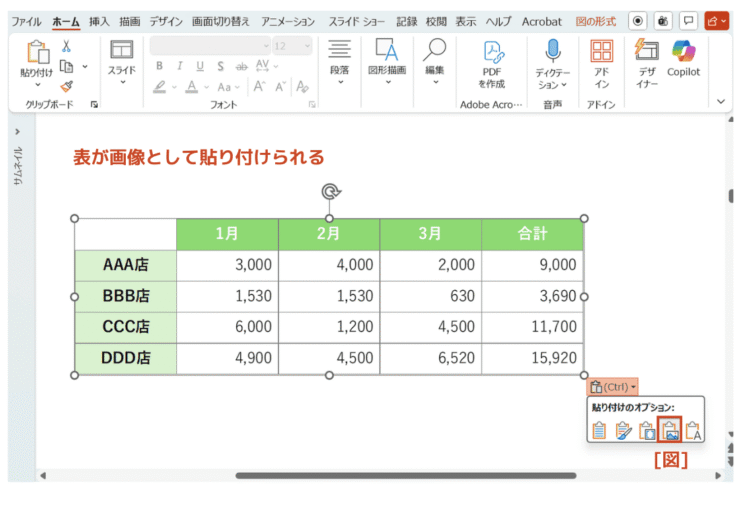Click the horizontal scrollbar thumb

406,475
